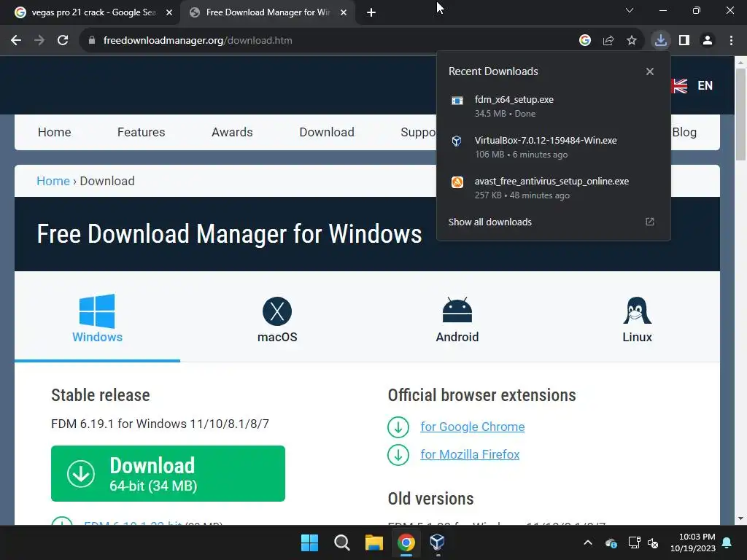
Task: Click the padlock site info icon
Action: pos(92,41)
